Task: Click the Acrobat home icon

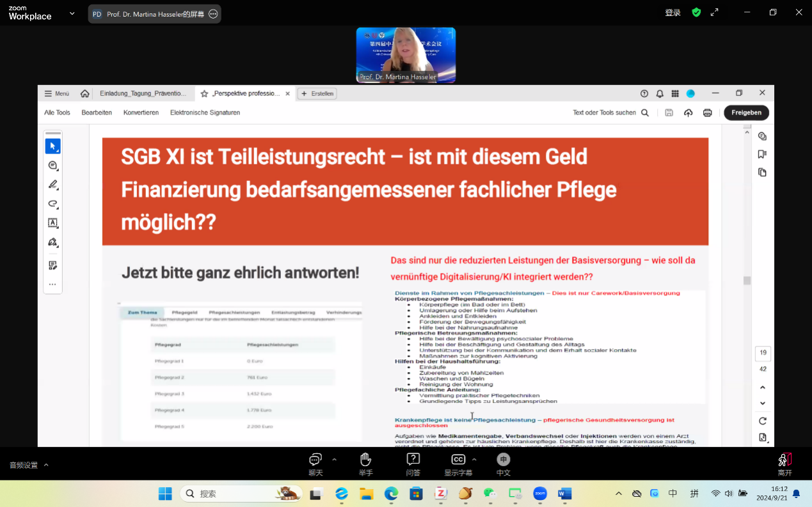Action: click(84, 93)
